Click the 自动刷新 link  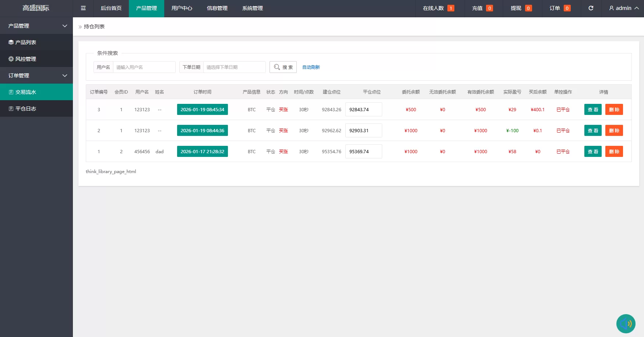(311, 67)
